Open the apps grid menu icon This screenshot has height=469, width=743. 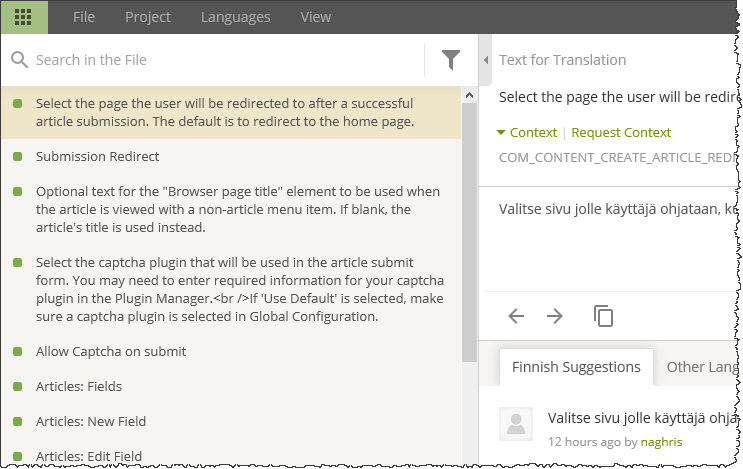coord(23,17)
